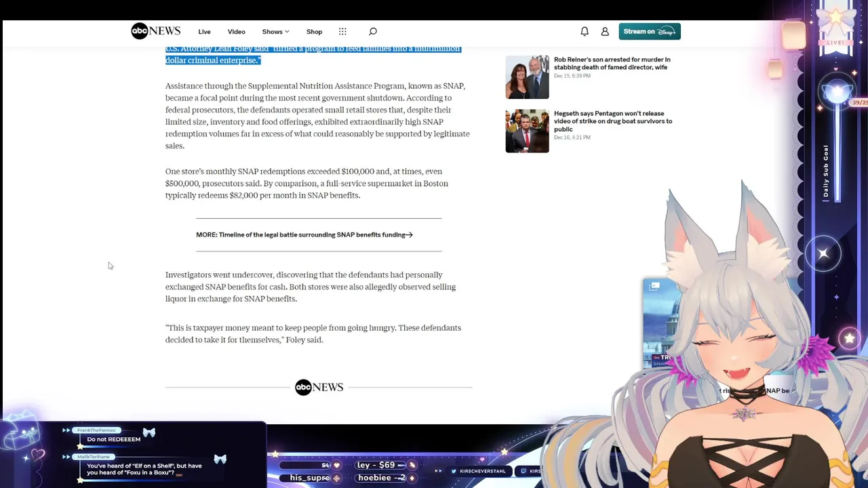Open the Video menu item
Screen dimensions: 868x488
[236, 32]
